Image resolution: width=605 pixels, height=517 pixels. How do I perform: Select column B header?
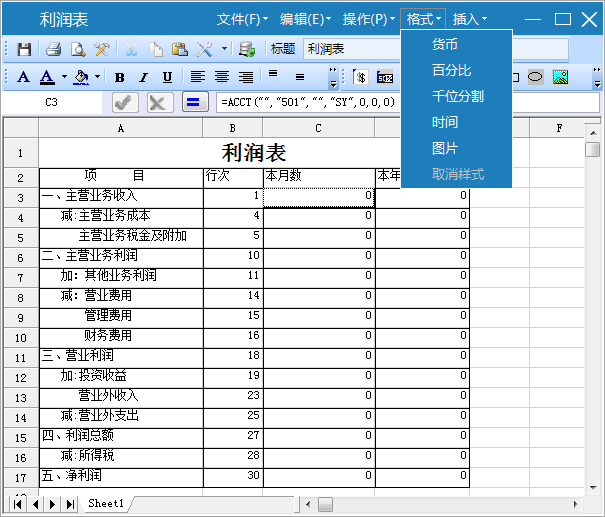tap(232, 128)
